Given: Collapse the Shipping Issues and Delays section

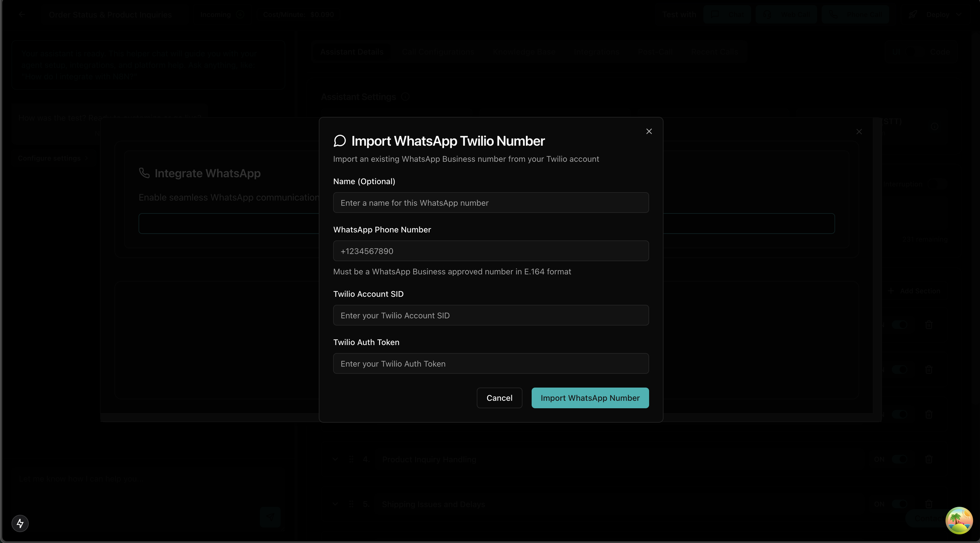Looking at the screenshot, I should pyautogui.click(x=335, y=504).
